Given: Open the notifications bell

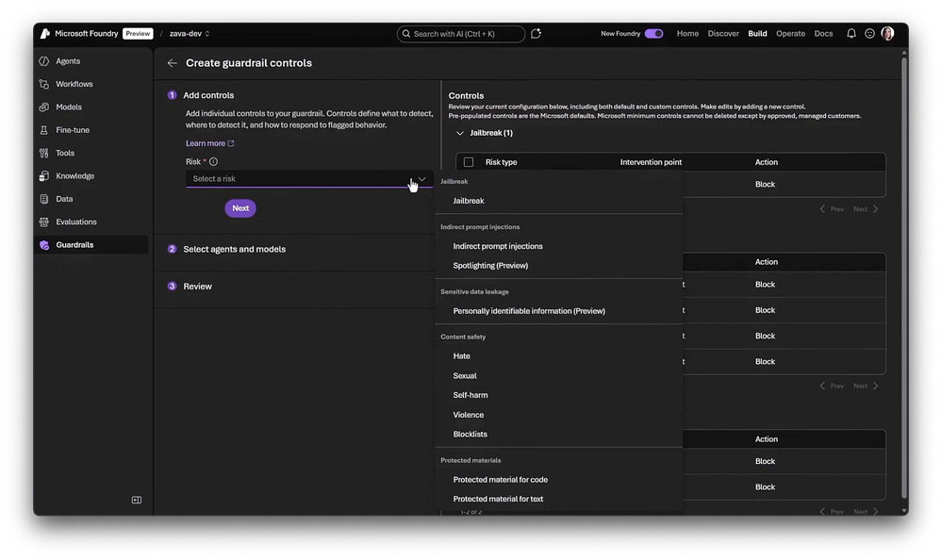Looking at the screenshot, I should point(851,34).
